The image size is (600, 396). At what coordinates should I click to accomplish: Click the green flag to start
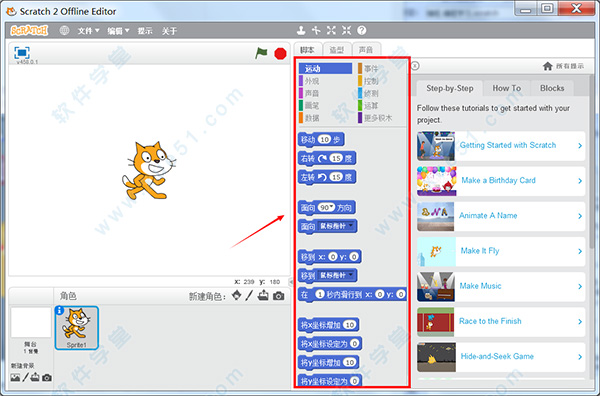point(261,53)
